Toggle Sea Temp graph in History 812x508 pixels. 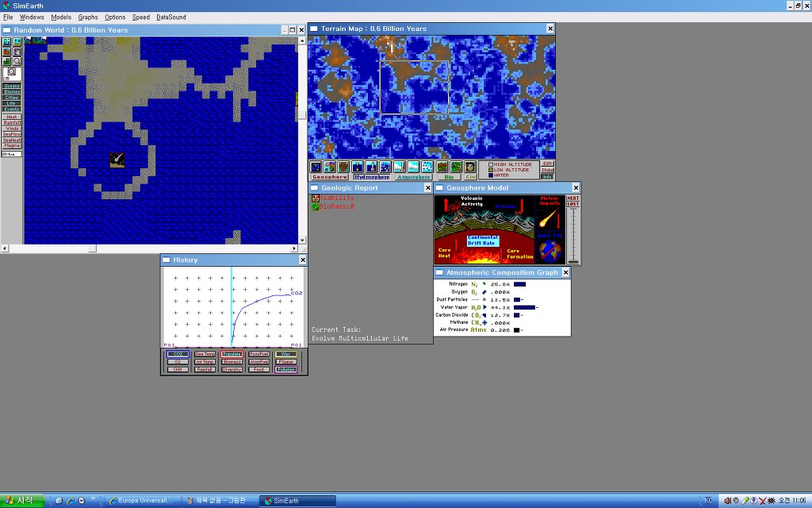(205, 354)
